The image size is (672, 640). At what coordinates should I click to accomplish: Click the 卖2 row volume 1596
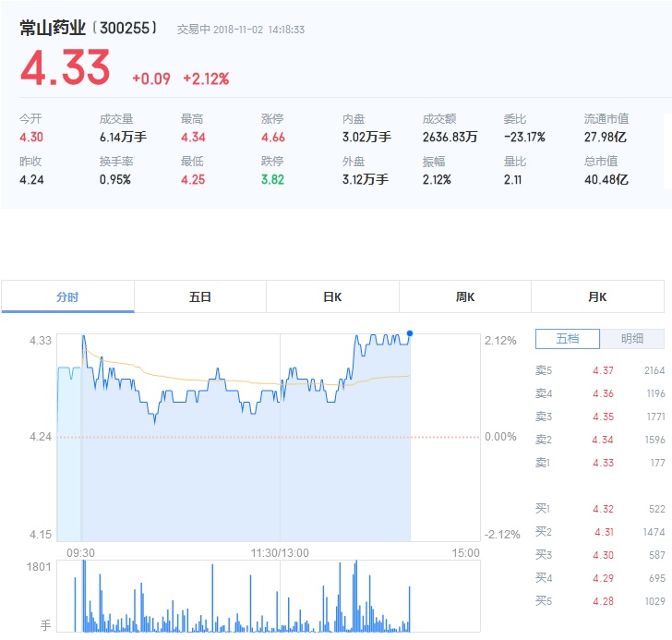(654, 440)
